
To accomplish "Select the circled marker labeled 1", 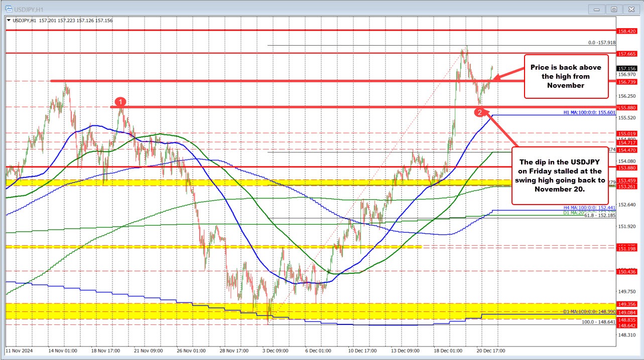I will (120, 102).
